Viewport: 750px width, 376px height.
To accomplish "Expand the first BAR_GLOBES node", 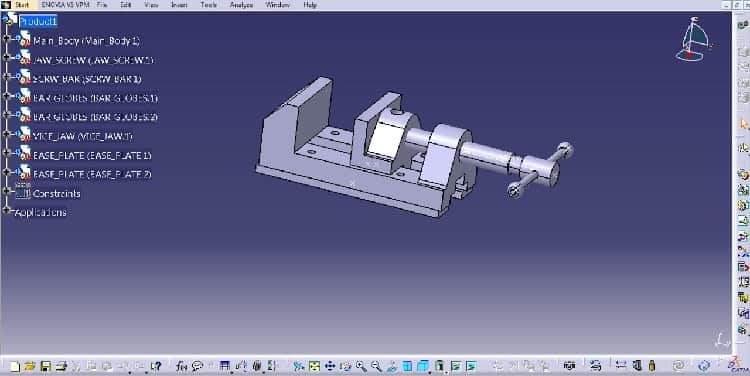I will 6,95.
